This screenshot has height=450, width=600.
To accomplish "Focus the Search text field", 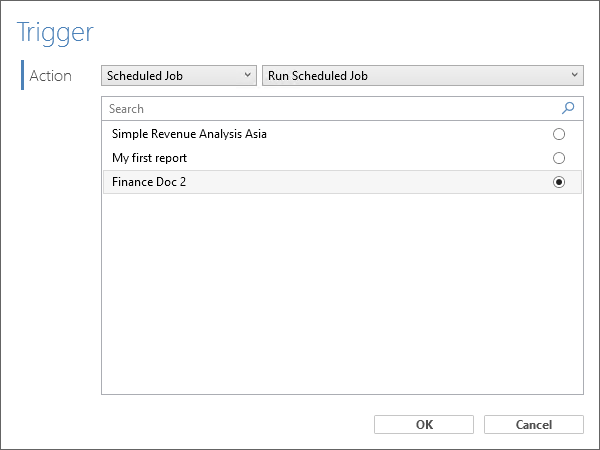I will coord(331,109).
